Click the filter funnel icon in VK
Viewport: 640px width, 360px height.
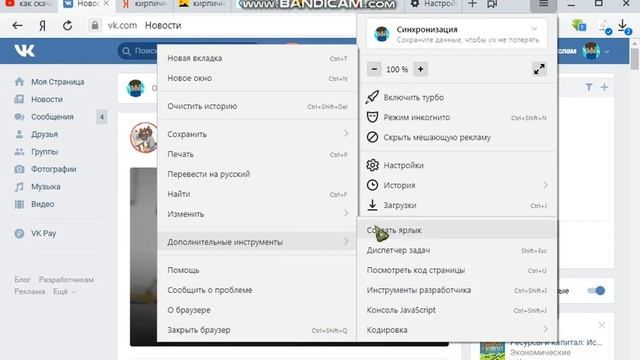coord(589,87)
